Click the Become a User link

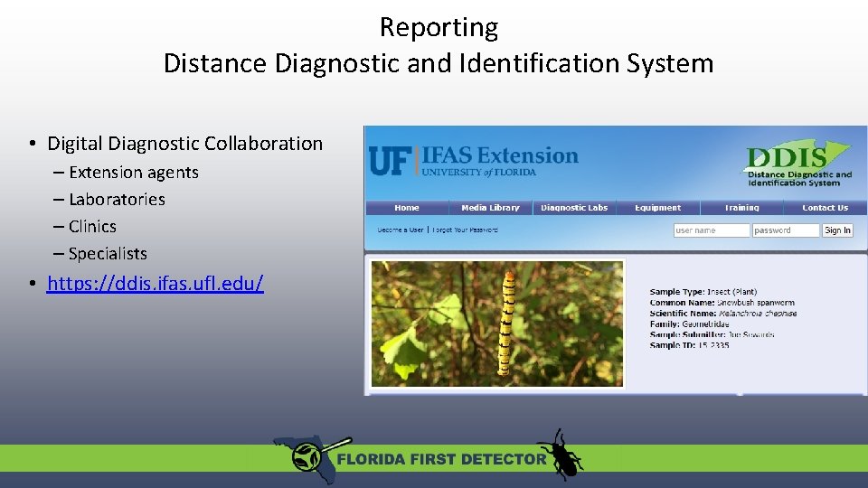[x=401, y=230]
